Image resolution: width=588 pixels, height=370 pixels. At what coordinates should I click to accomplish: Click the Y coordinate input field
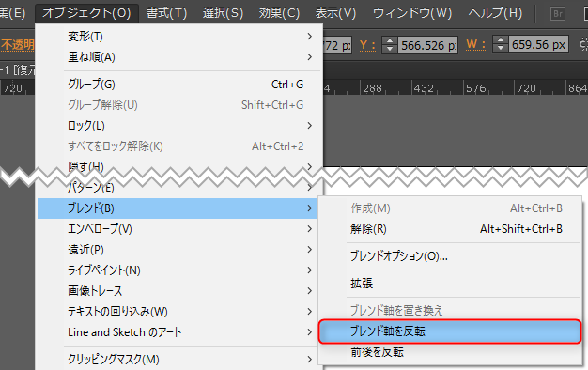427,45
